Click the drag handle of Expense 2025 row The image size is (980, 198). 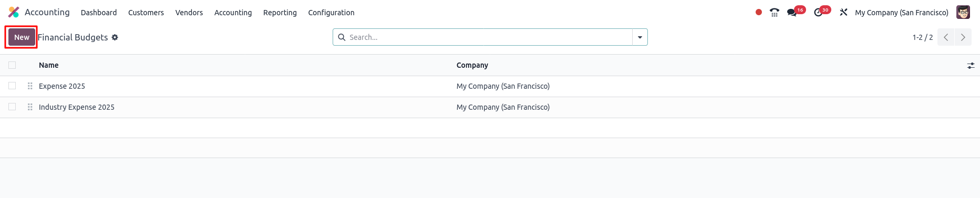point(30,86)
